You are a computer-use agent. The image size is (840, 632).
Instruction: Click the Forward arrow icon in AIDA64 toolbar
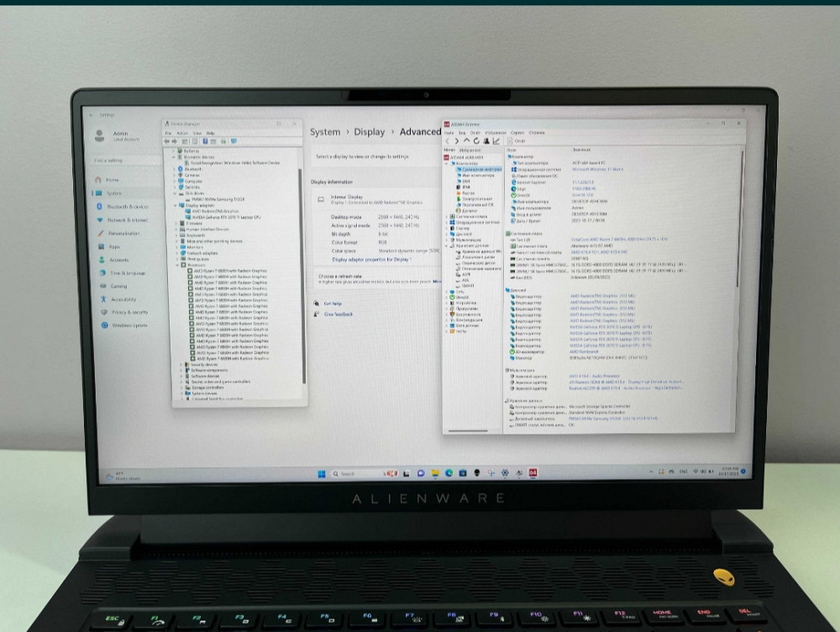tap(457, 140)
